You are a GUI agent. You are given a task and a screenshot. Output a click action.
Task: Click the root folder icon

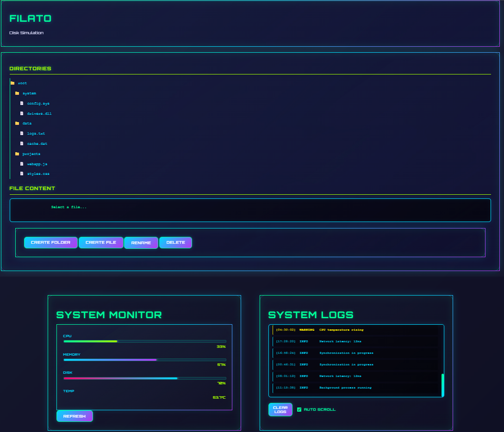pyautogui.click(x=12, y=83)
